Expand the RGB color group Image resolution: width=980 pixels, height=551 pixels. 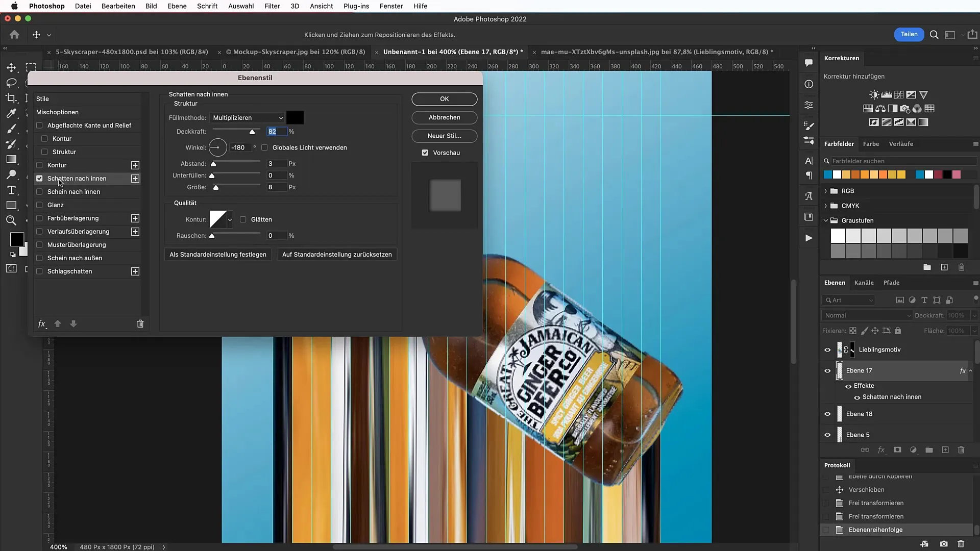pyautogui.click(x=826, y=190)
